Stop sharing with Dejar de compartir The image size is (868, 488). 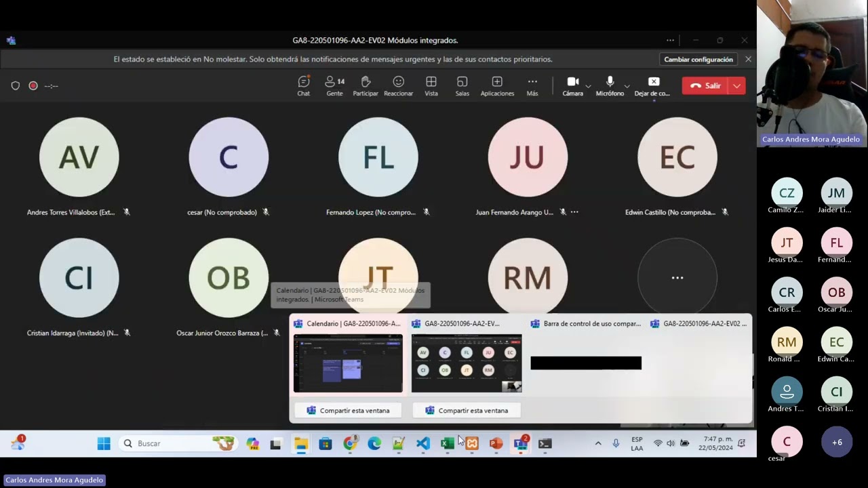[652, 86]
